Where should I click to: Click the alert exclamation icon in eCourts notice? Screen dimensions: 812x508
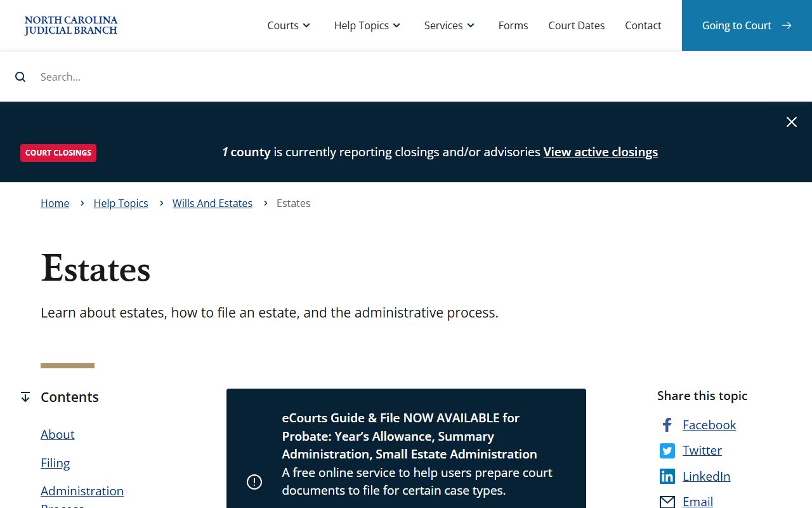(x=254, y=482)
